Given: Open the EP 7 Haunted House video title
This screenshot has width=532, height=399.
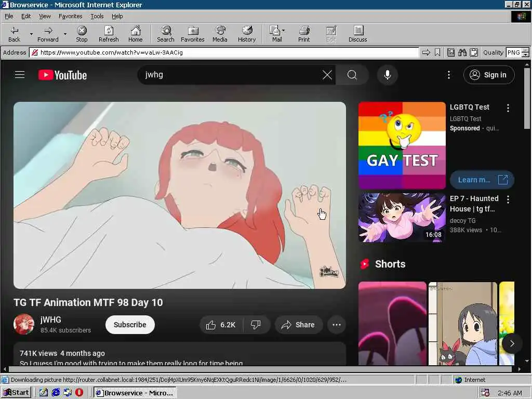Looking at the screenshot, I should click(474, 204).
